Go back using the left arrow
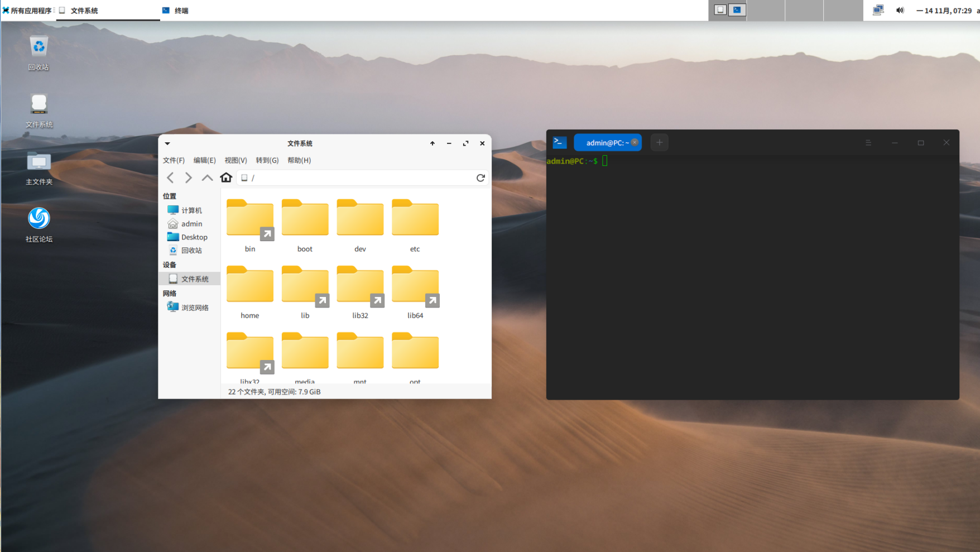 (170, 177)
